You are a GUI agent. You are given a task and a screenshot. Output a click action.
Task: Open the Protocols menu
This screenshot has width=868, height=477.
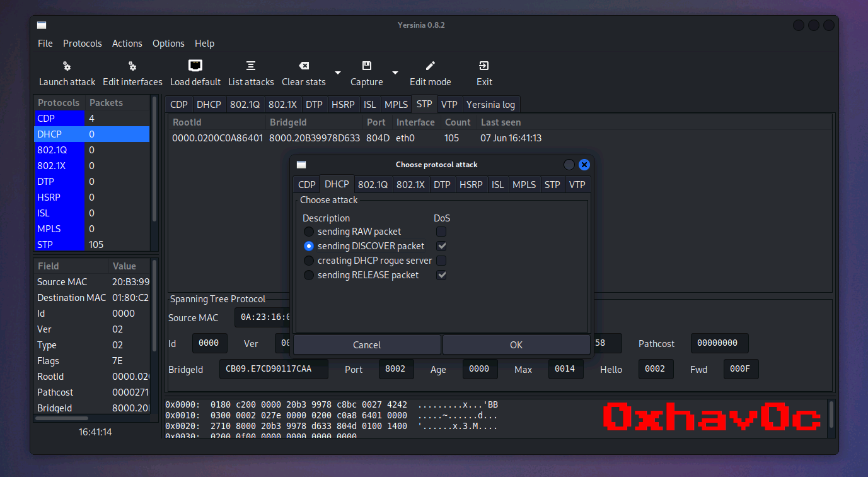[x=82, y=44]
